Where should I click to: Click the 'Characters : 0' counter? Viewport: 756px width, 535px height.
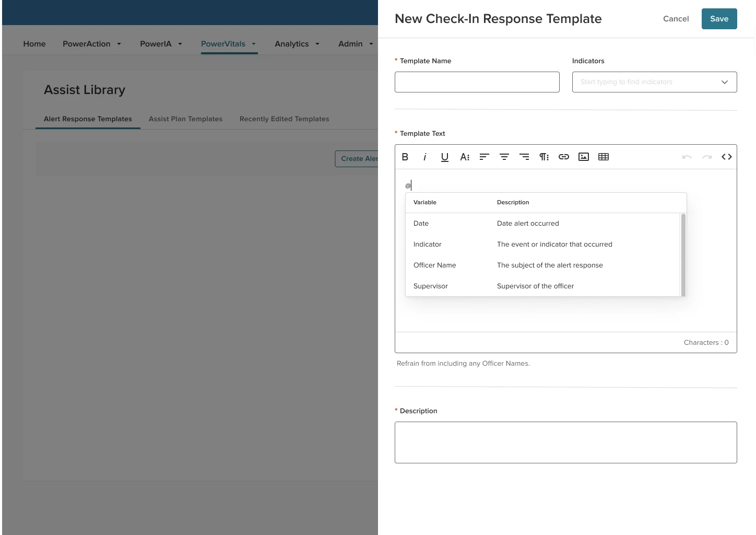coord(706,343)
